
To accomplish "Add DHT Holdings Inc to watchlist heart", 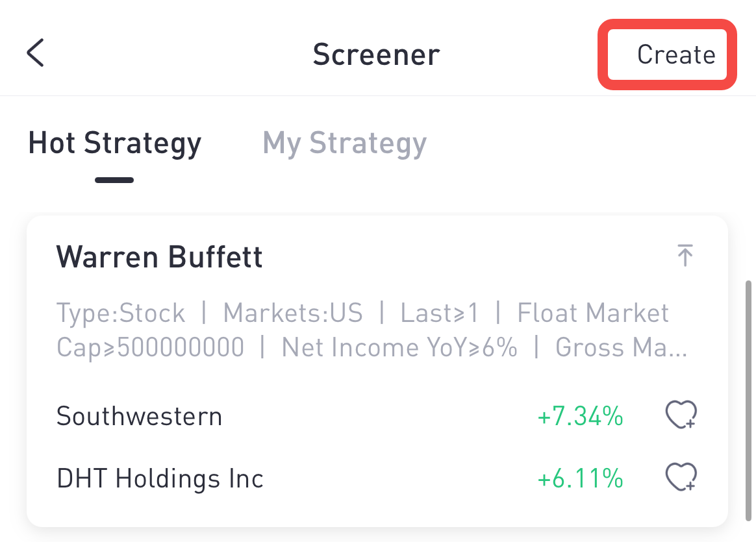I will (681, 477).
